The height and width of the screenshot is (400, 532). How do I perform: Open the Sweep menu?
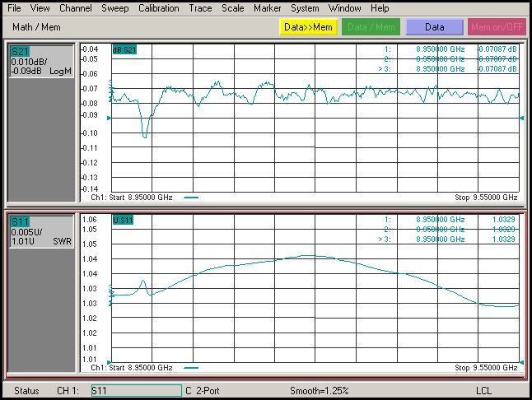115,8
